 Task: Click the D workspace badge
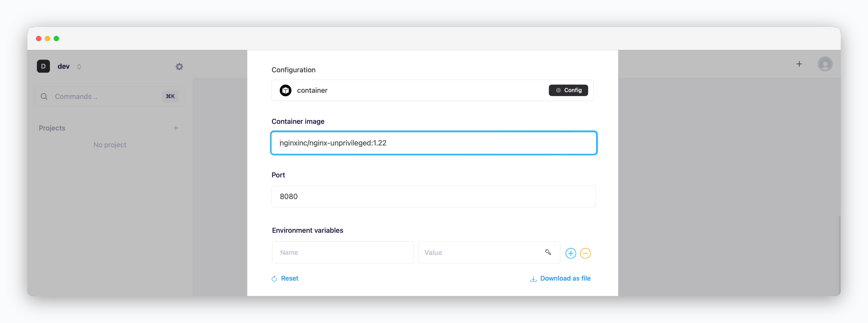pos(43,66)
